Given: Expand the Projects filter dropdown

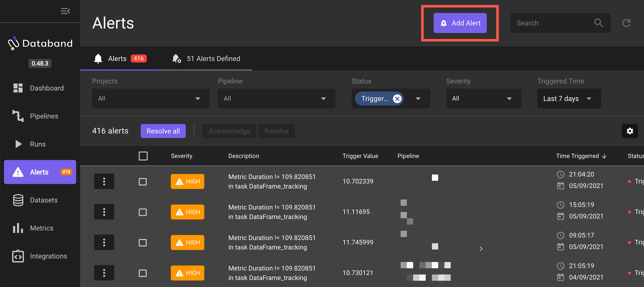Looking at the screenshot, I should pyautogui.click(x=151, y=98).
